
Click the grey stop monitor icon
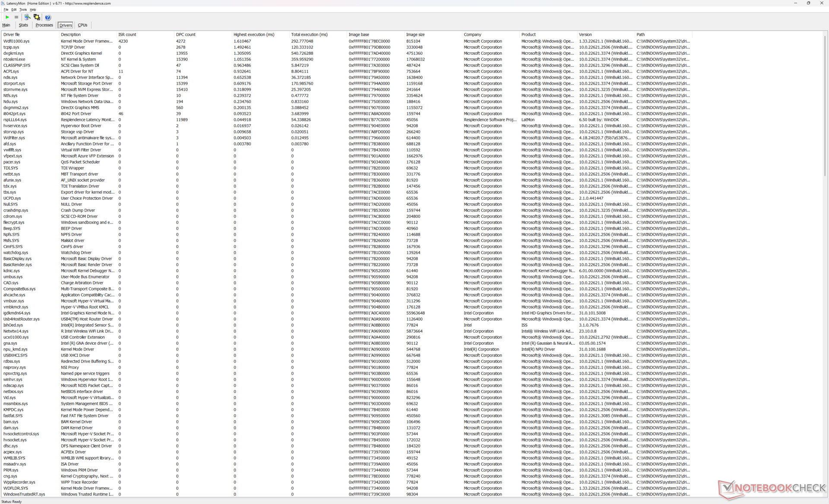pos(16,17)
